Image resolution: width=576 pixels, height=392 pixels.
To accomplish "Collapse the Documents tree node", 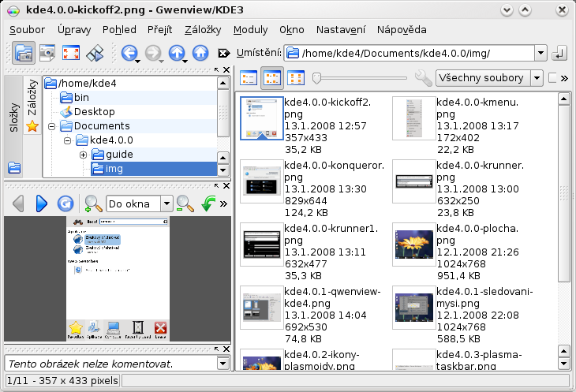I will point(52,126).
